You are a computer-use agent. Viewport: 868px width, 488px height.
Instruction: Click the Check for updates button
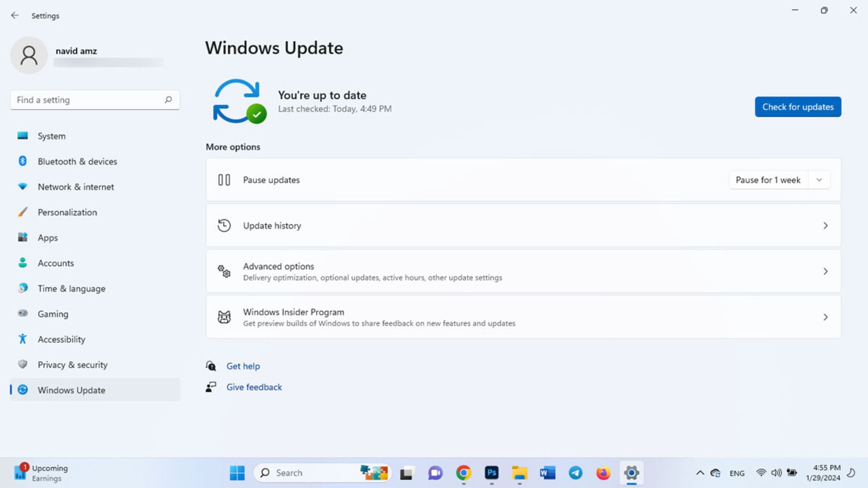[x=797, y=106]
